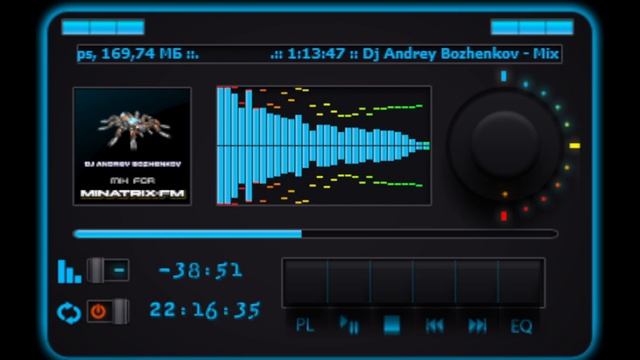Stop playback with the square stop button

(x=392, y=325)
